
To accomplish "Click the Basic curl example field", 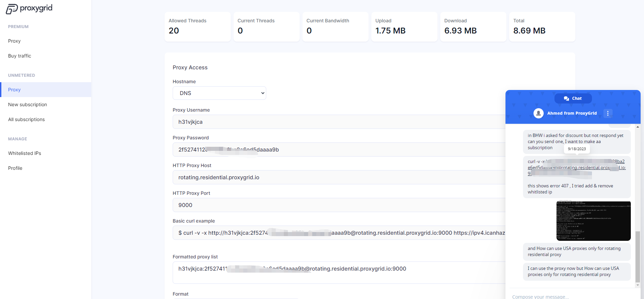I will (339, 233).
